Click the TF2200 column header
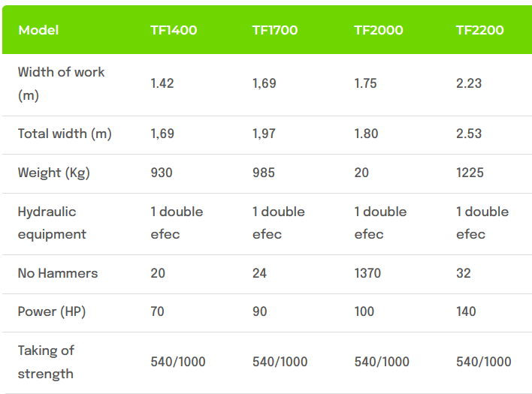Screen dimensions: 532x394 [479, 31]
